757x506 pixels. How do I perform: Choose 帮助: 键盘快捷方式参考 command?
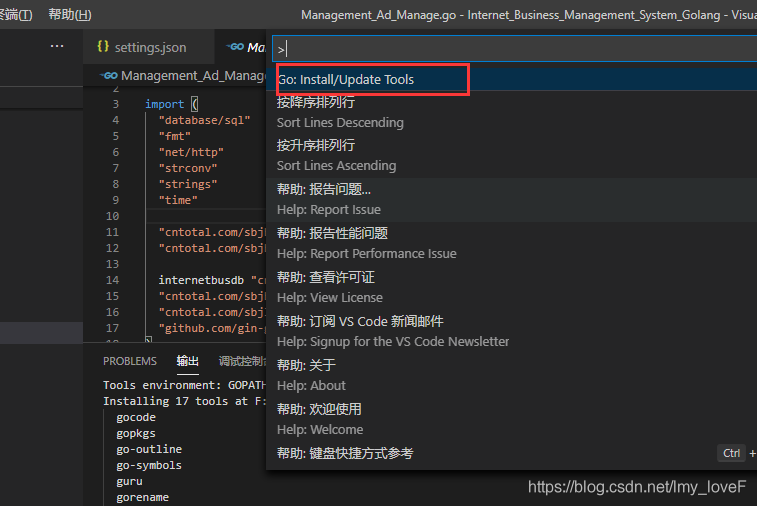click(x=511, y=453)
